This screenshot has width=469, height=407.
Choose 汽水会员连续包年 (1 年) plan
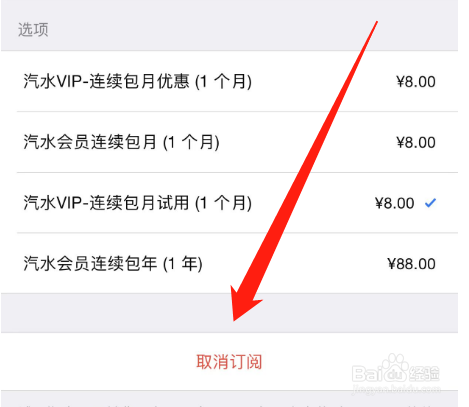coord(229,264)
